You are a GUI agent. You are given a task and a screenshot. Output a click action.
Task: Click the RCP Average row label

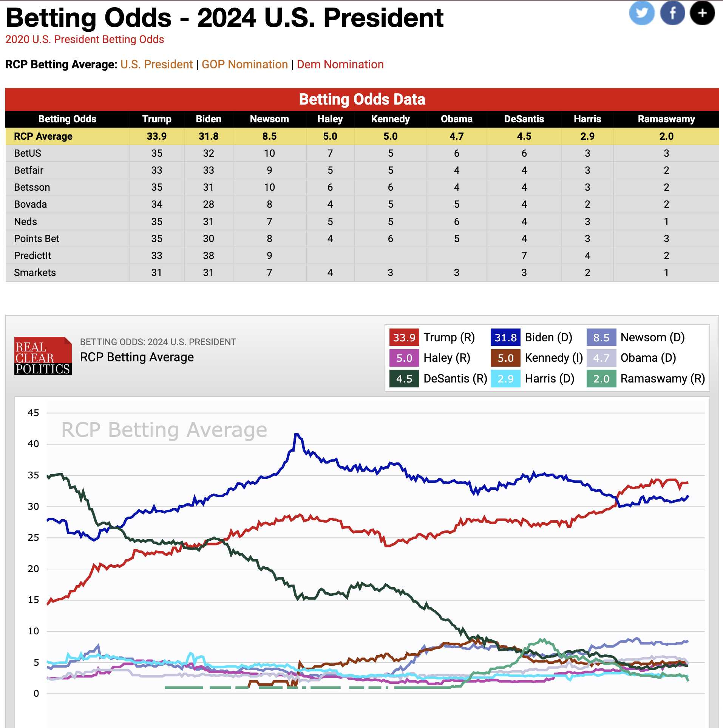[43, 136]
